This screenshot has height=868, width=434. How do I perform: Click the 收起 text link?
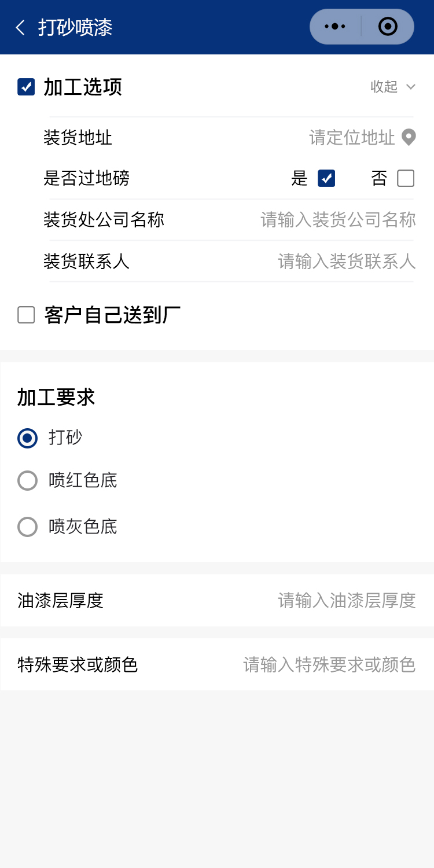[x=384, y=87]
